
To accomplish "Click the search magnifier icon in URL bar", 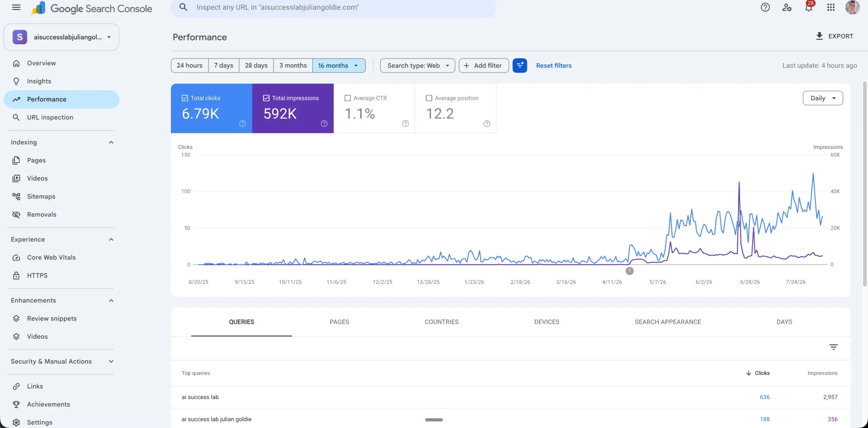I will 183,7.
